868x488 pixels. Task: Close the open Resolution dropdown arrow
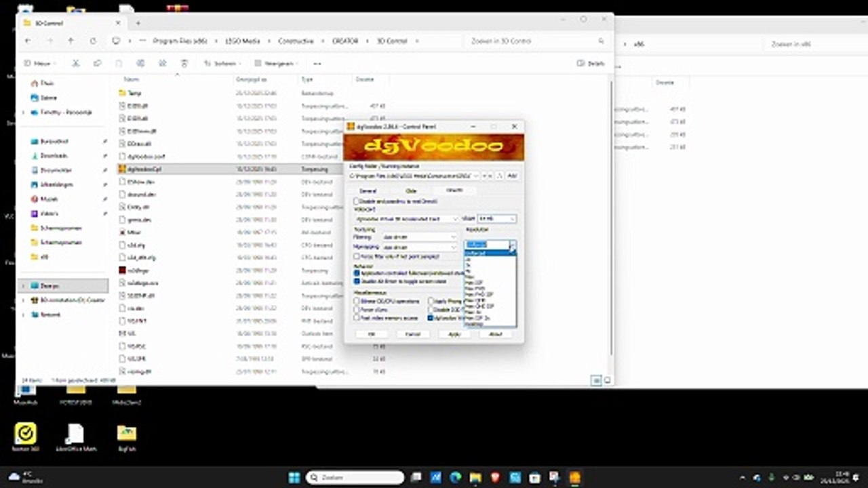pos(513,245)
